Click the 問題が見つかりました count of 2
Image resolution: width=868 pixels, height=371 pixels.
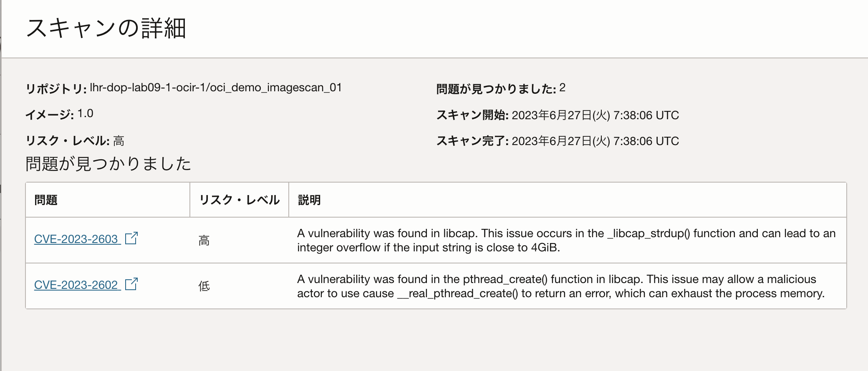coord(563,87)
